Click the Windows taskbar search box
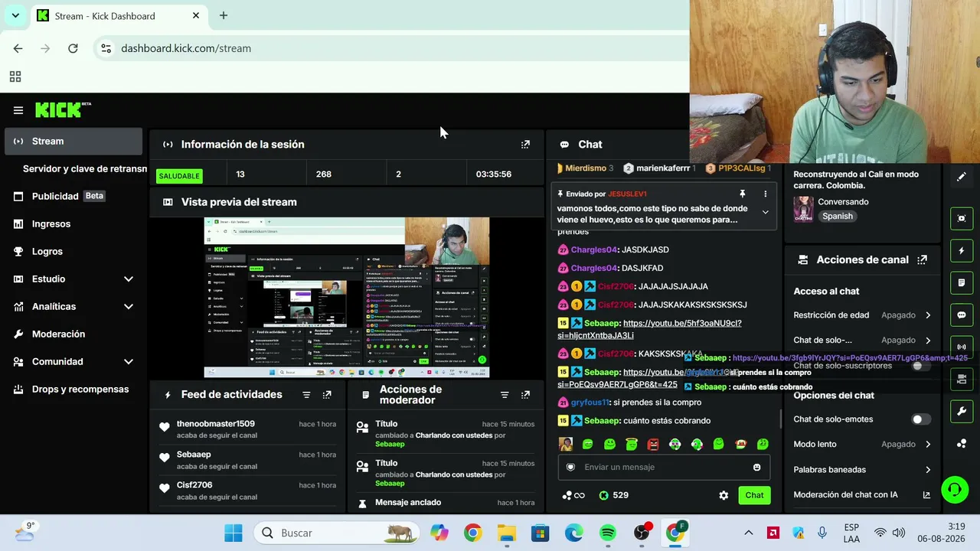Image resolution: width=980 pixels, height=551 pixels. pyautogui.click(x=337, y=533)
